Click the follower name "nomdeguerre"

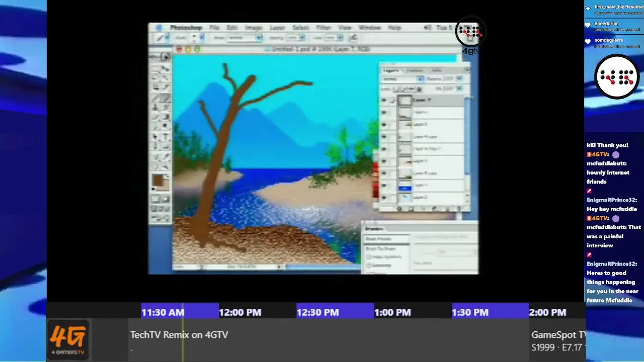[x=608, y=40]
